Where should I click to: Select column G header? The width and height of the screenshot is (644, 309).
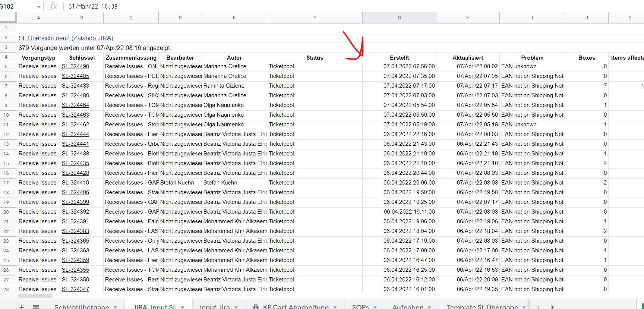point(399,18)
